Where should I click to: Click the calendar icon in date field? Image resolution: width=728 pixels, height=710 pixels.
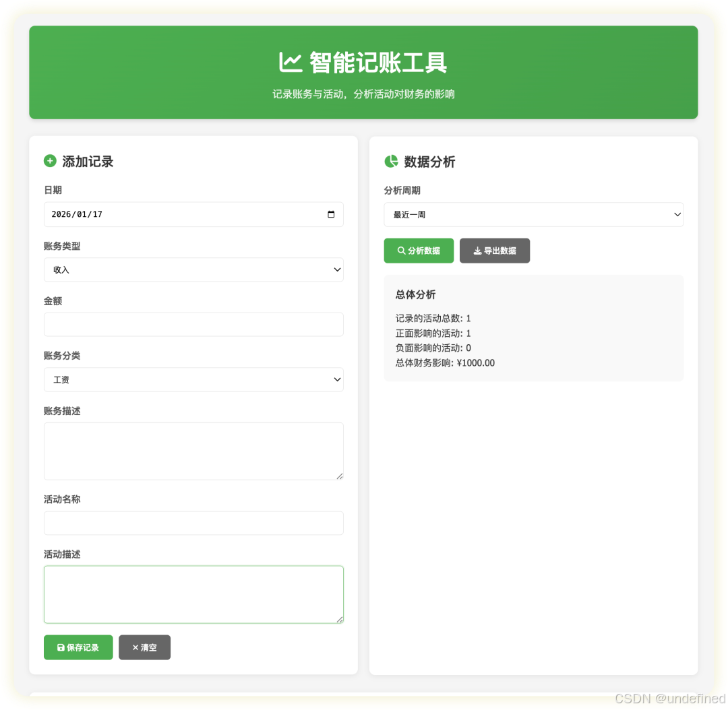click(x=331, y=214)
